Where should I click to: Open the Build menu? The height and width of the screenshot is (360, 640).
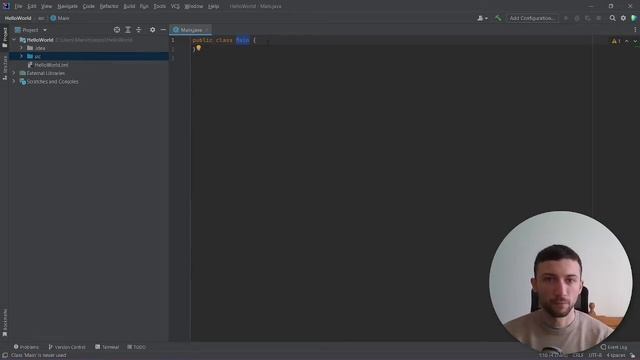click(129, 6)
